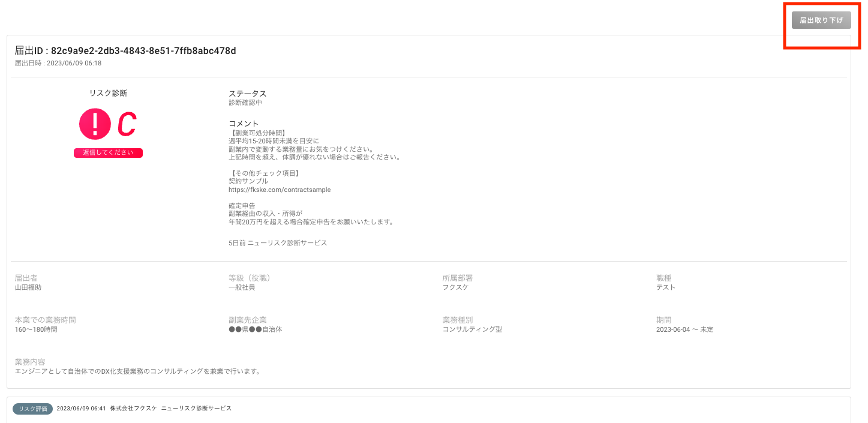Click the 職種 value テスト
This screenshot has height=423, width=868.
pyautogui.click(x=666, y=287)
